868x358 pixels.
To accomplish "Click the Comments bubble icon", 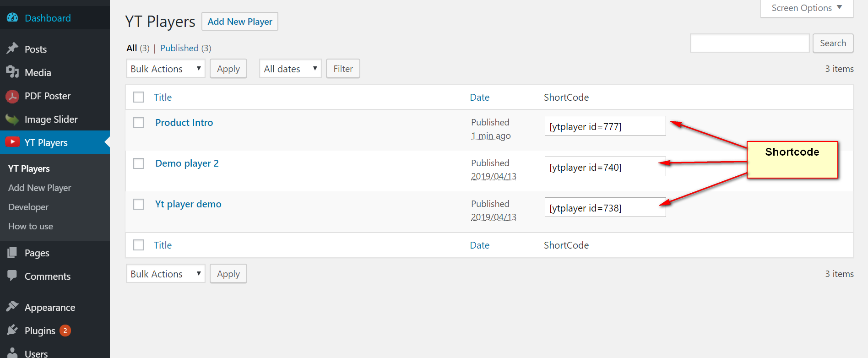I will 12,276.
